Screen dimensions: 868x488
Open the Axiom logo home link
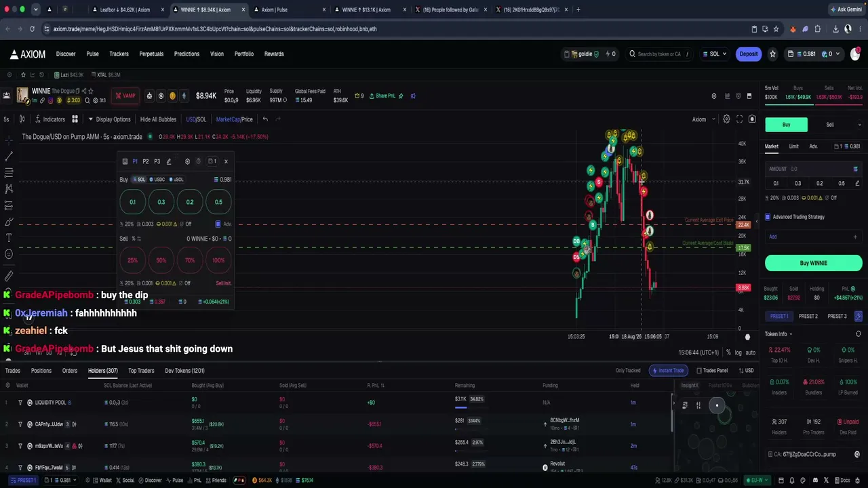coord(28,54)
